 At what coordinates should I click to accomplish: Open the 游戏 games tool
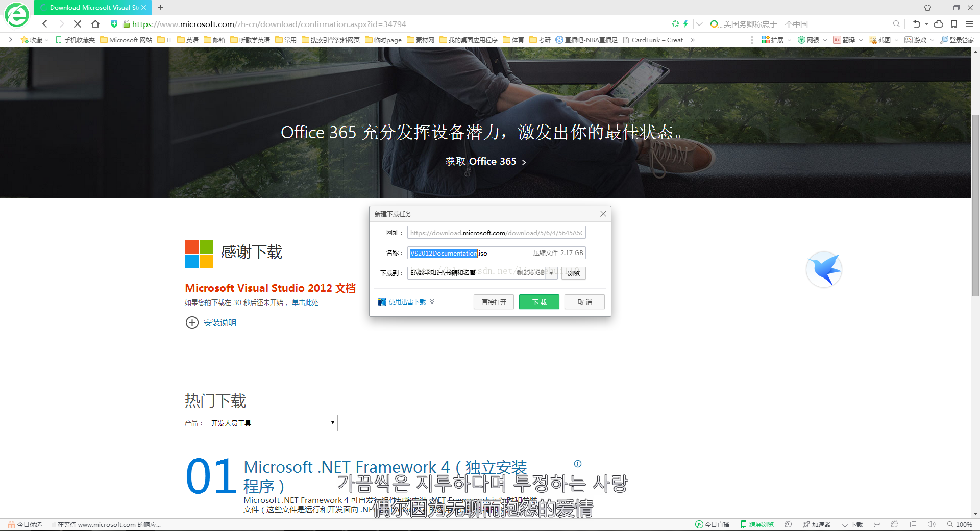[x=916, y=40]
